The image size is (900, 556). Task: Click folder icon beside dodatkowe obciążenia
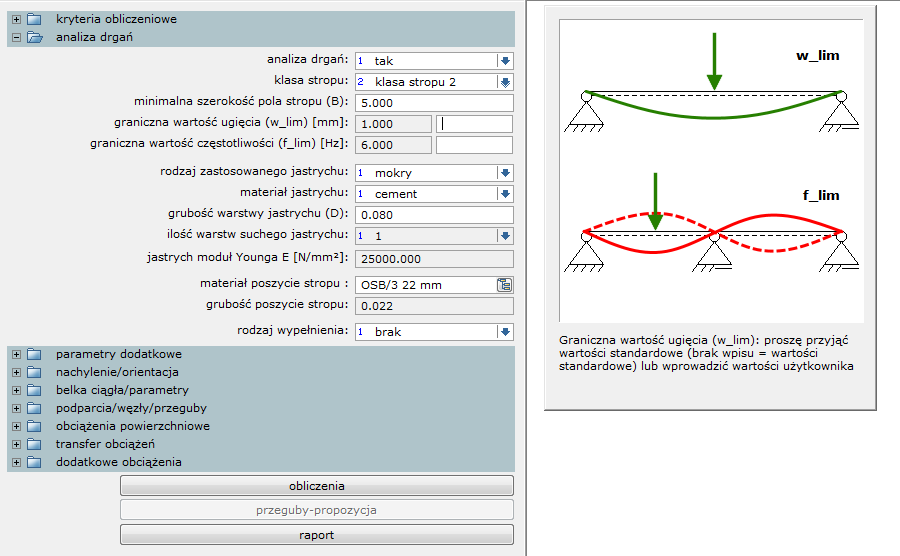click(x=35, y=462)
